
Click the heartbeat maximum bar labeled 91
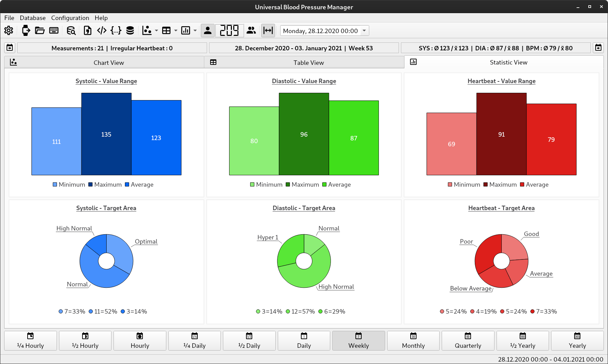(501, 134)
